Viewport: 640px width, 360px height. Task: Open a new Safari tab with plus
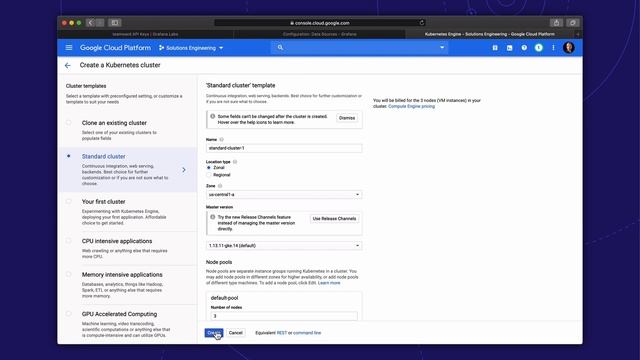click(578, 34)
